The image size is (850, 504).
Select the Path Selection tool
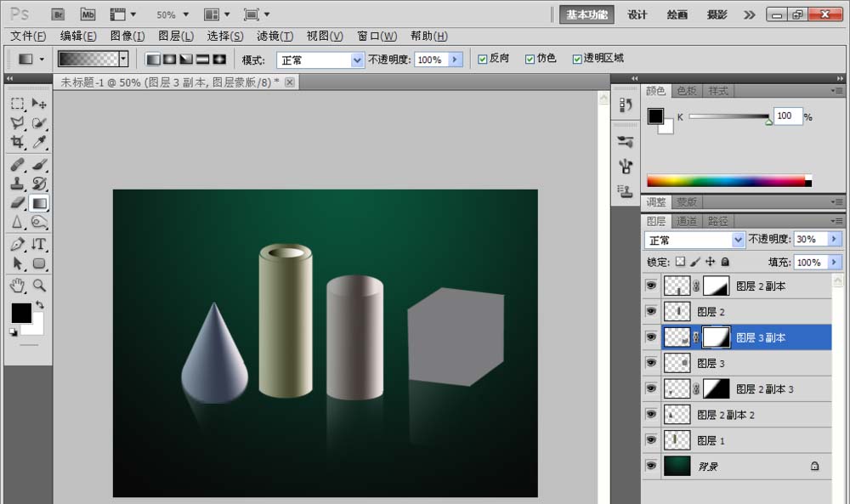point(17,264)
